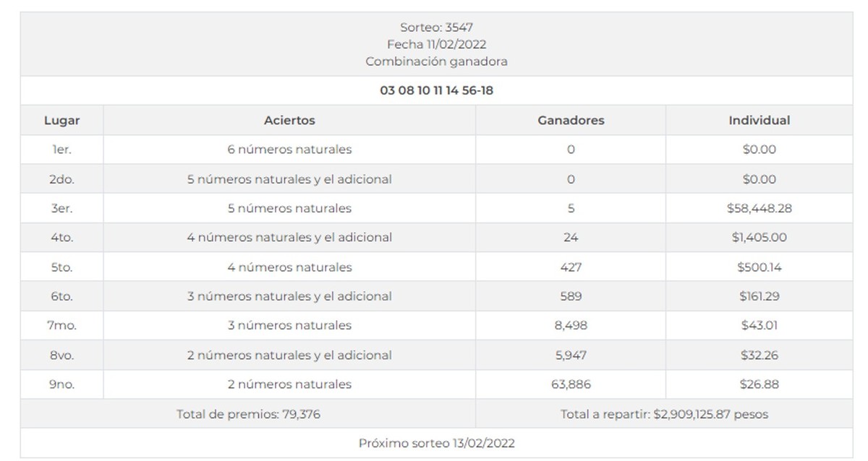Click the 6 números naturales cell
The width and height of the screenshot is (868, 461).
click(289, 150)
